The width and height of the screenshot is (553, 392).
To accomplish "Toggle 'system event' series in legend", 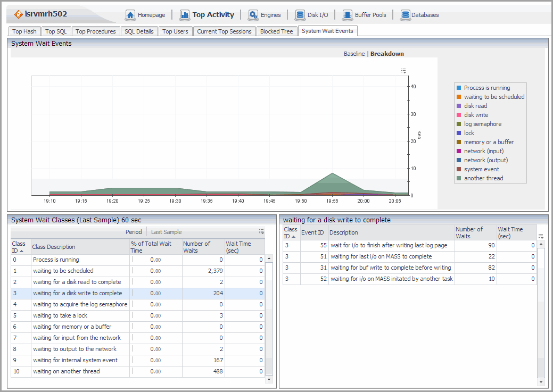I will coord(481,169).
